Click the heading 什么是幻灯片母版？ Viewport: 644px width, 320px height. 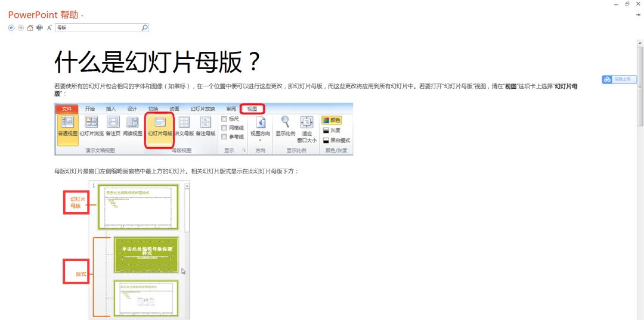coord(157,62)
